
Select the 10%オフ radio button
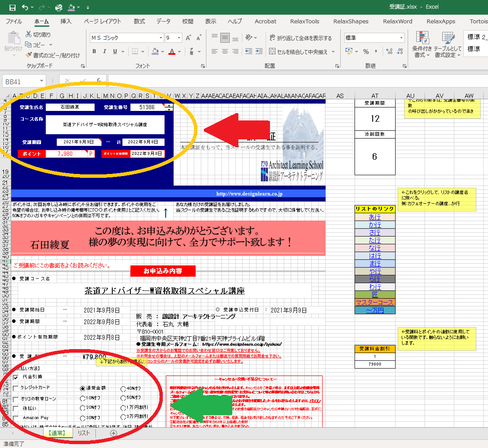tap(82, 398)
